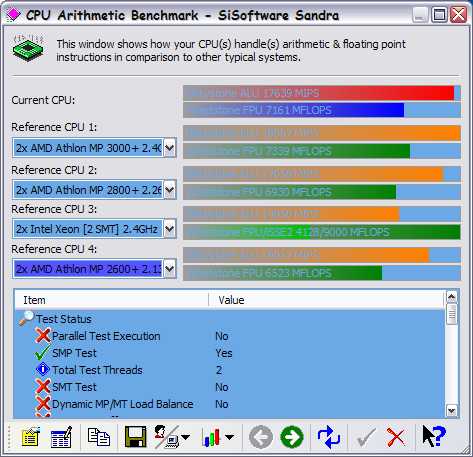This screenshot has width=473, height=457.
Task: Click the list scrollbar down arrow
Action: coord(452,411)
